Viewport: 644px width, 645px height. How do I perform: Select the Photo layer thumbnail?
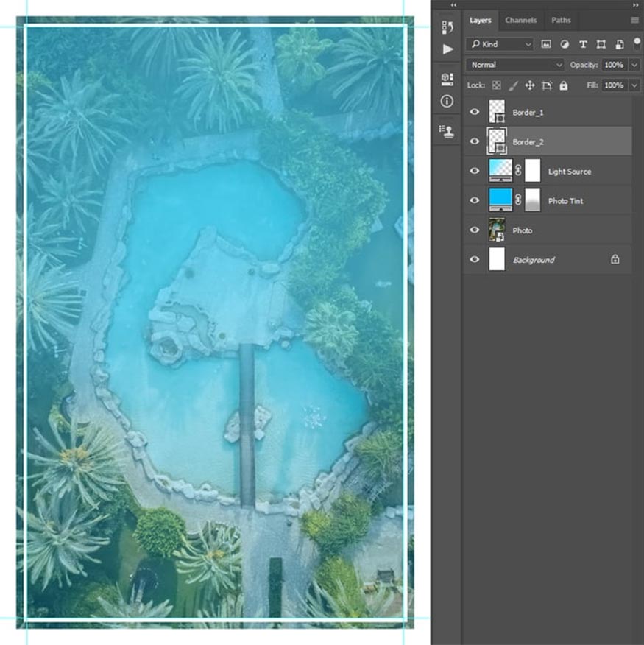pyautogui.click(x=497, y=230)
